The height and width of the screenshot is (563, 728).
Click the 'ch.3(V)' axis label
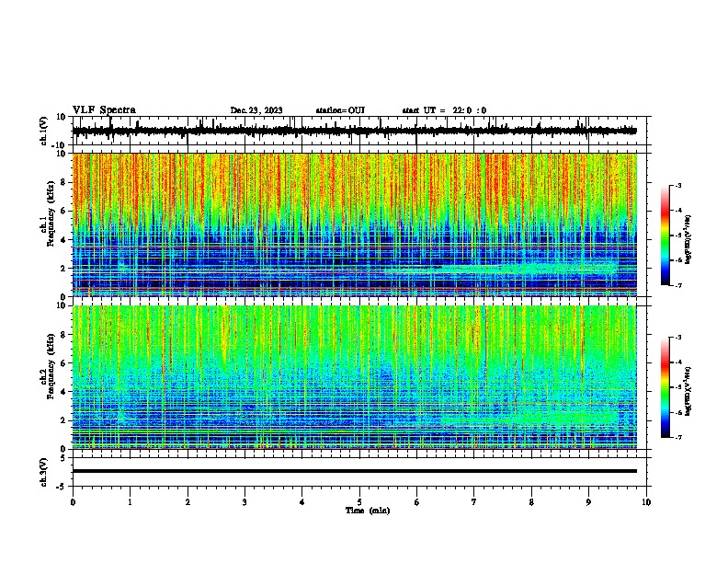coord(44,472)
